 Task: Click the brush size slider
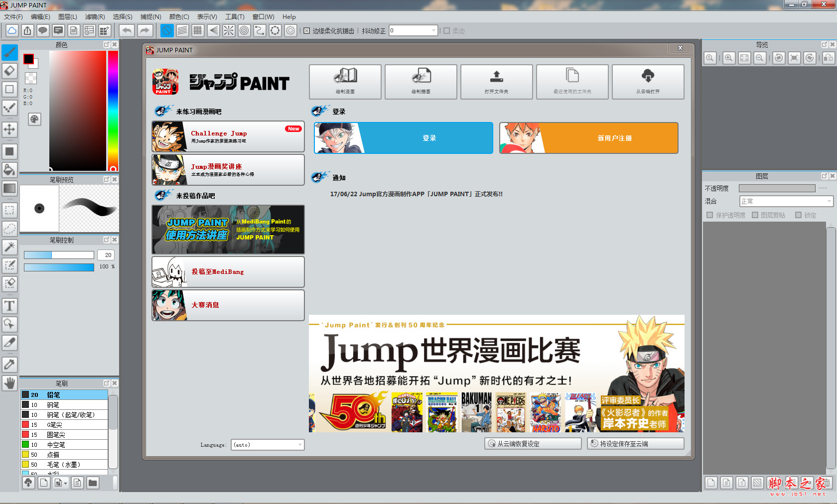[59, 255]
